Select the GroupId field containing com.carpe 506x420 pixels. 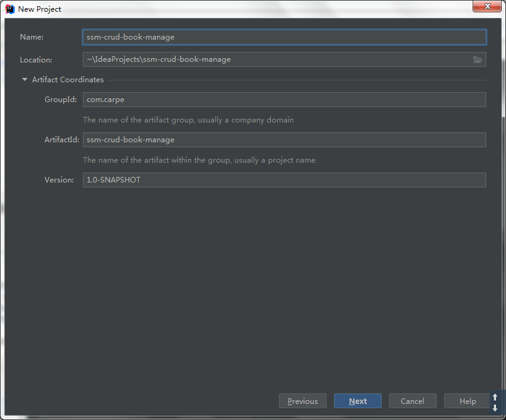click(285, 100)
